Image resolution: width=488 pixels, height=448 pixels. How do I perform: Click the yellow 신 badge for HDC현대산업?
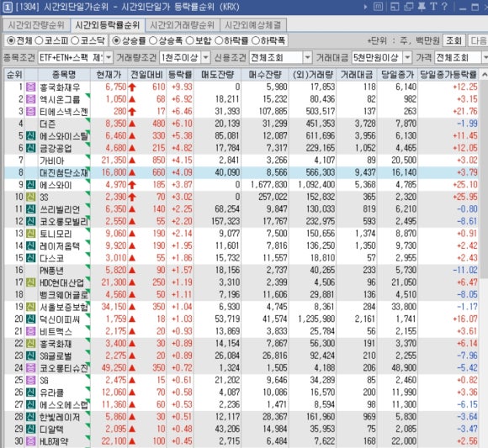(30, 282)
